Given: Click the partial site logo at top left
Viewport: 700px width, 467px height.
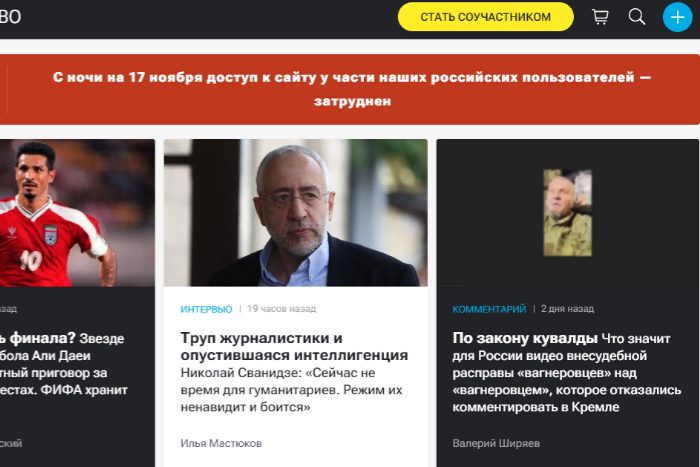Looking at the screenshot, I should [x=10, y=17].
